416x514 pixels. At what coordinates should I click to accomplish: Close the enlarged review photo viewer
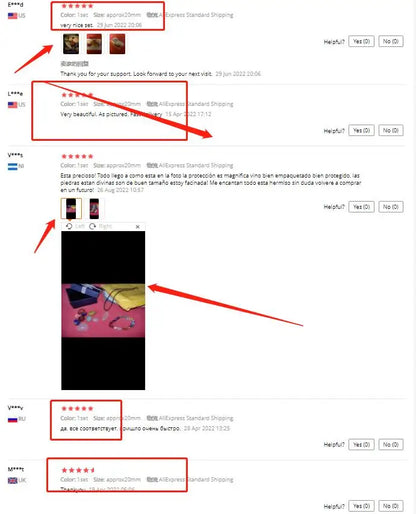pos(138,227)
